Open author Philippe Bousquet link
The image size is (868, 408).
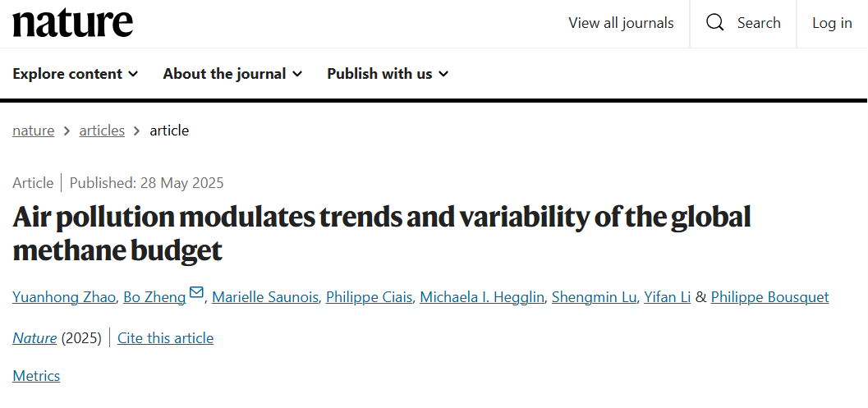point(769,297)
